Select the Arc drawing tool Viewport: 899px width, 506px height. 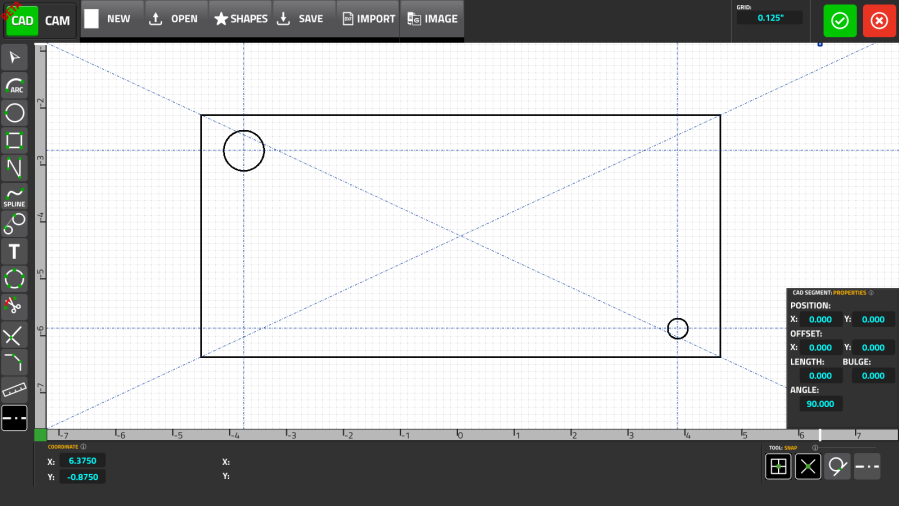[14, 85]
